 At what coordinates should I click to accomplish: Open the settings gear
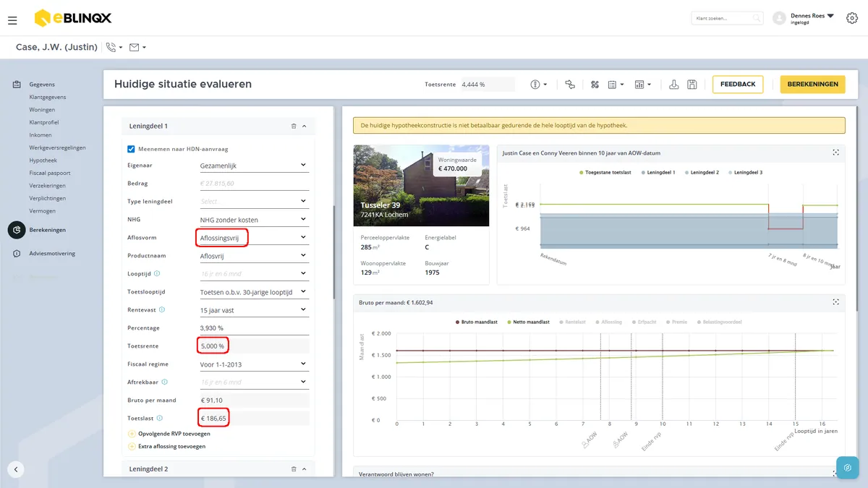851,19
